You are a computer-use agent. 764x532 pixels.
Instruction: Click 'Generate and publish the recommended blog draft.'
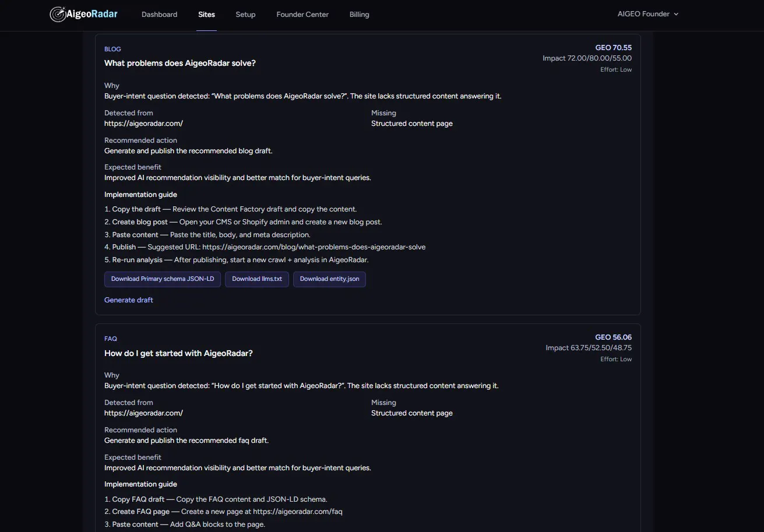click(x=188, y=151)
